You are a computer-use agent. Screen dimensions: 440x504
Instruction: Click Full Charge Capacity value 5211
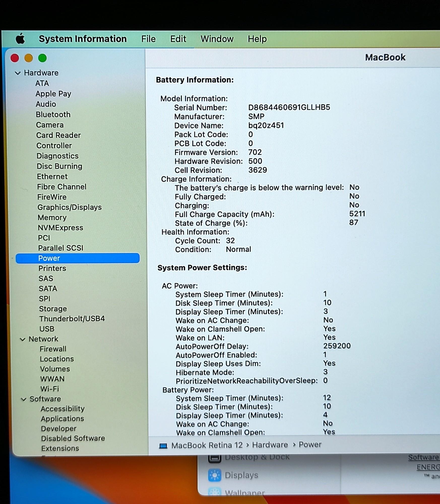point(357,214)
